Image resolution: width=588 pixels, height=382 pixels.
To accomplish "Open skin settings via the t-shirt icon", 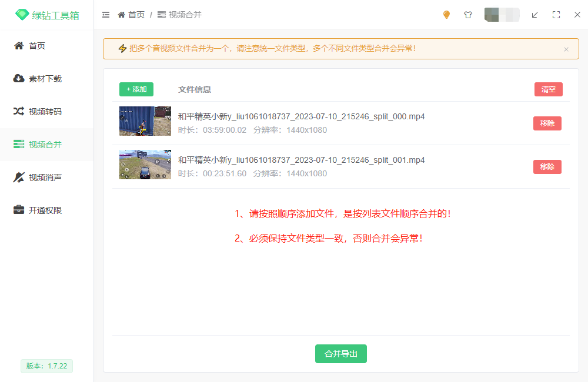I will [x=468, y=15].
